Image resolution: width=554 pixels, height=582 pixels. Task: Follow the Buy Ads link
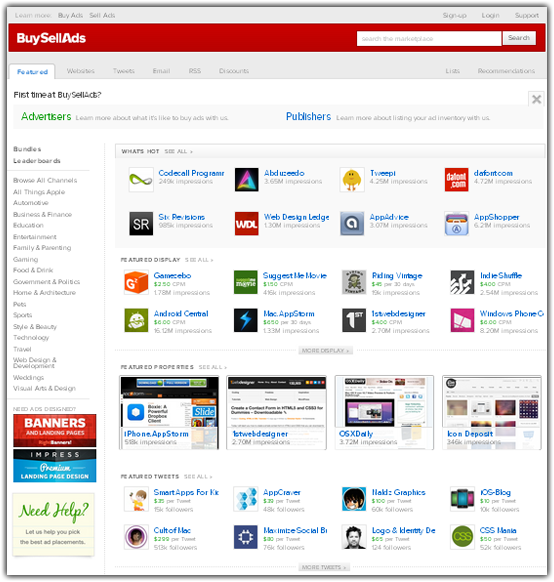[x=71, y=15]
